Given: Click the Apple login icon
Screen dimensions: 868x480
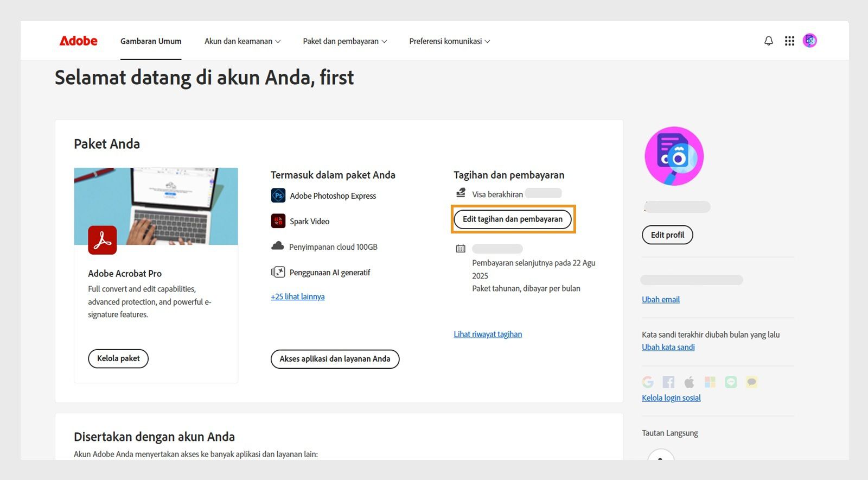Looking at the screenshot, I should tap(689, 382).
